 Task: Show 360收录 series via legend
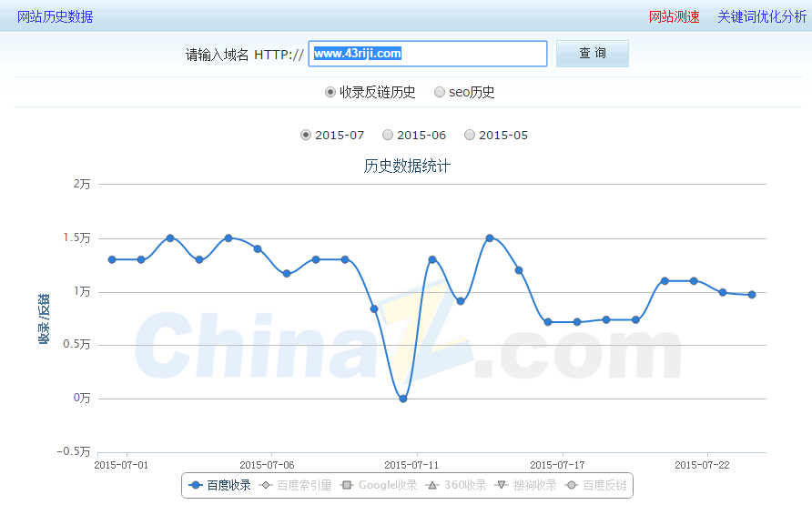(459, 485)
